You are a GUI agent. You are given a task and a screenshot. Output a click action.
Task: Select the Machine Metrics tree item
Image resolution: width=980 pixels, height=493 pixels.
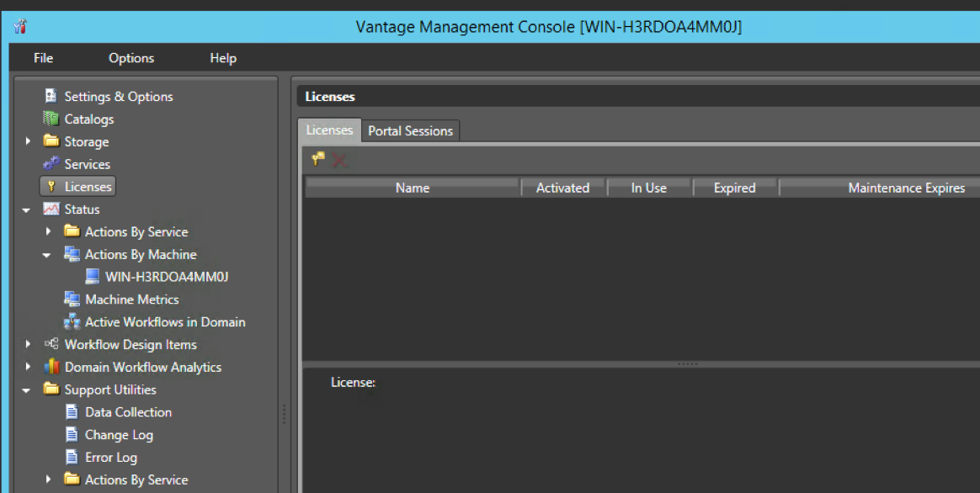(x=132, y=300)
